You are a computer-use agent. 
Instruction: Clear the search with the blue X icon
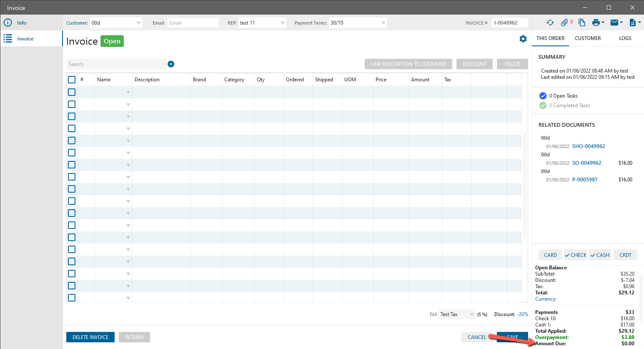point(171,64)
